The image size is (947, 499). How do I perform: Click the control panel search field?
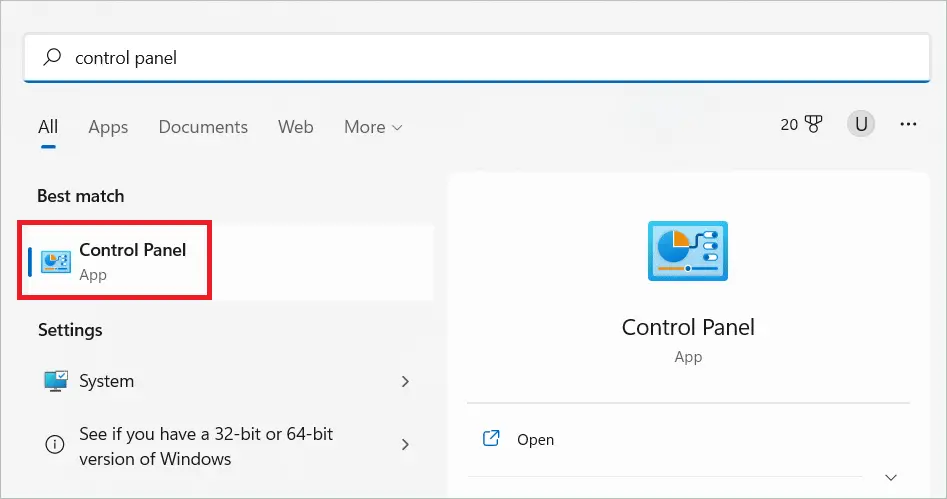click(x=477, y=58)
